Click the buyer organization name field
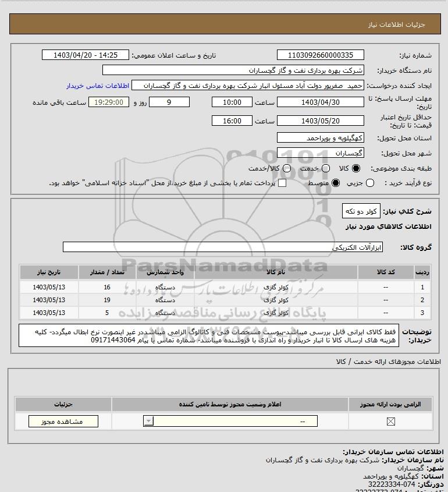This screenshot has height=492, width=448. 233,70
